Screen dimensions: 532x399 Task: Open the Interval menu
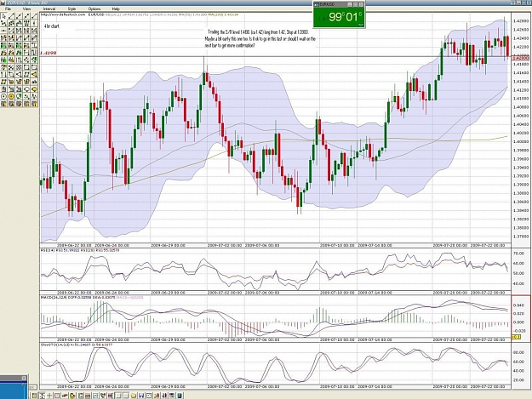(49, 9)
